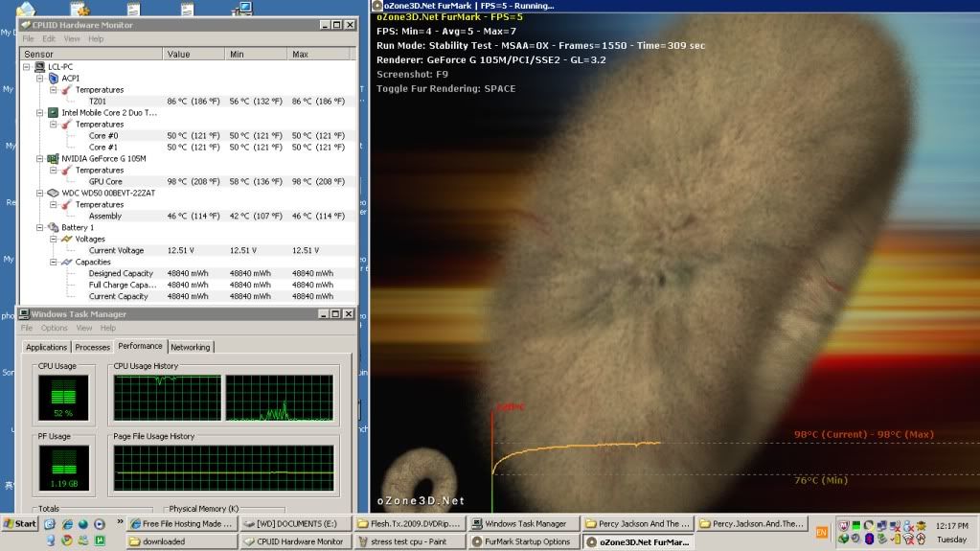The image size is (980, 551).
Task: Open the Start menu
Action: click(x=20, y=524)
